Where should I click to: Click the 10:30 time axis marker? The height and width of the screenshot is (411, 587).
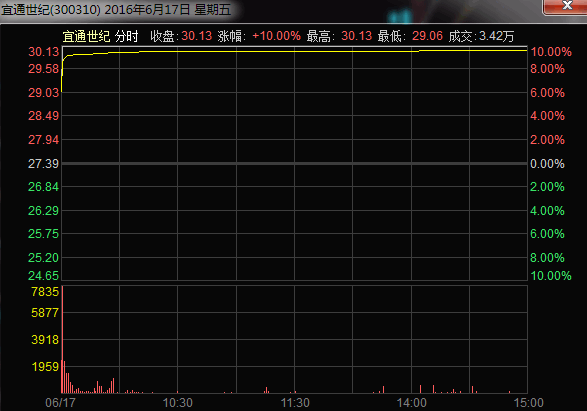[177, 403]
